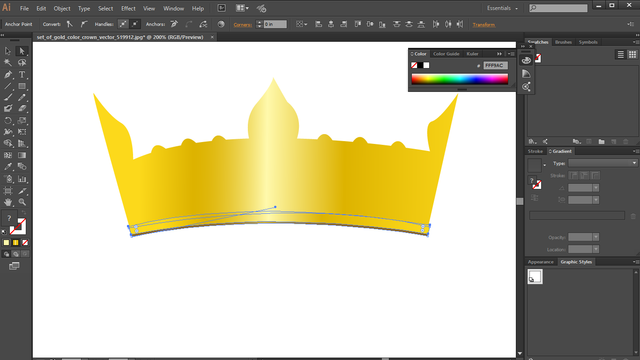Screen dimensions: 640x360
Task: Open the gradient Location dropdown
Action: coord(596,249)
